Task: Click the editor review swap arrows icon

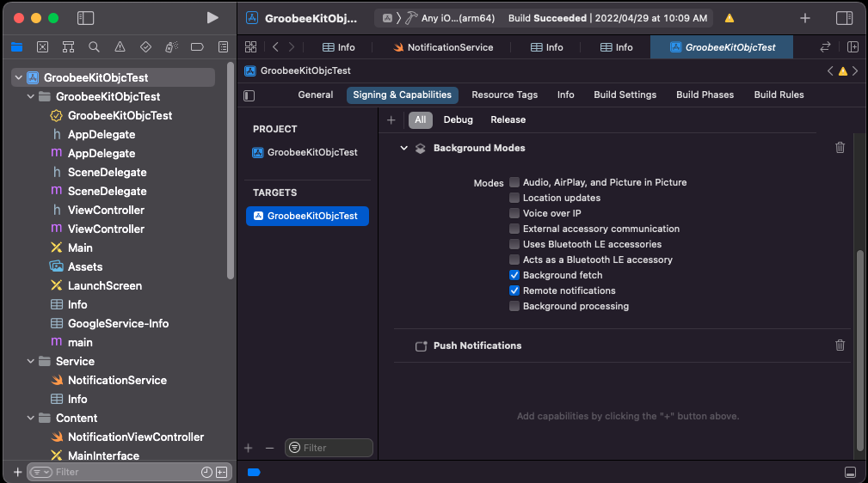Action: pos(825,47)
